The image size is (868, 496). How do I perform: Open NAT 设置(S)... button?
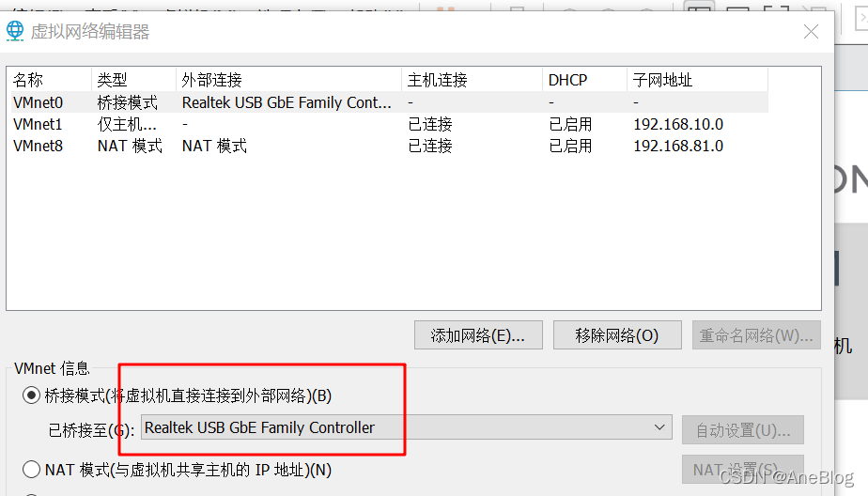[743, 470]
